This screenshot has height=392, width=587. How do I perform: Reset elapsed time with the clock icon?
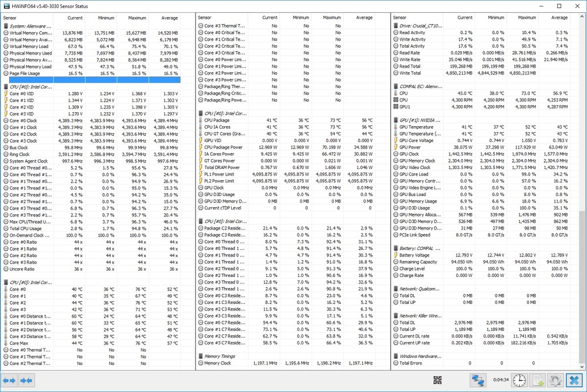click(x=518, y=380)
